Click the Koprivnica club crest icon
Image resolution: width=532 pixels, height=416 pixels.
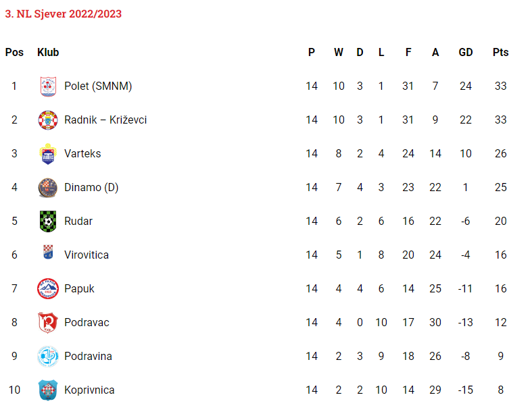click(47, 390)
